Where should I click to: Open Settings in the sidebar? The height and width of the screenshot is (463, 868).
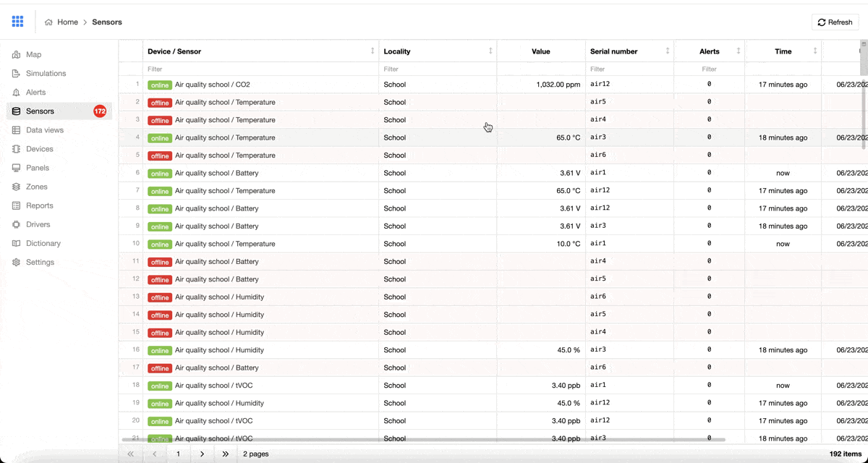(59, 263)
